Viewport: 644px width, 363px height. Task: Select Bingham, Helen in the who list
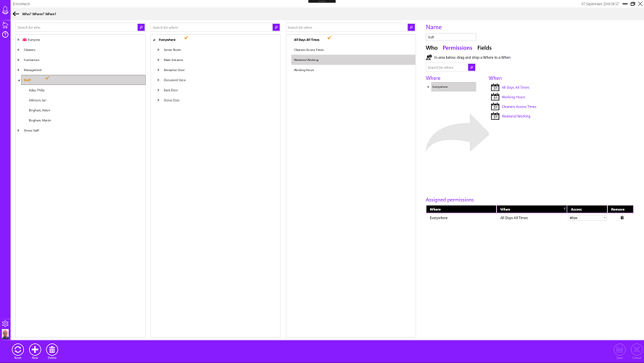point(39,110)
